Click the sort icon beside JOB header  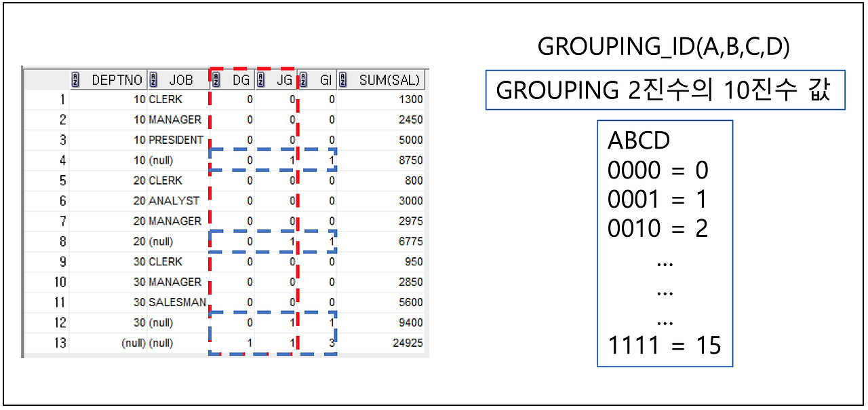[x=154, y=79]
